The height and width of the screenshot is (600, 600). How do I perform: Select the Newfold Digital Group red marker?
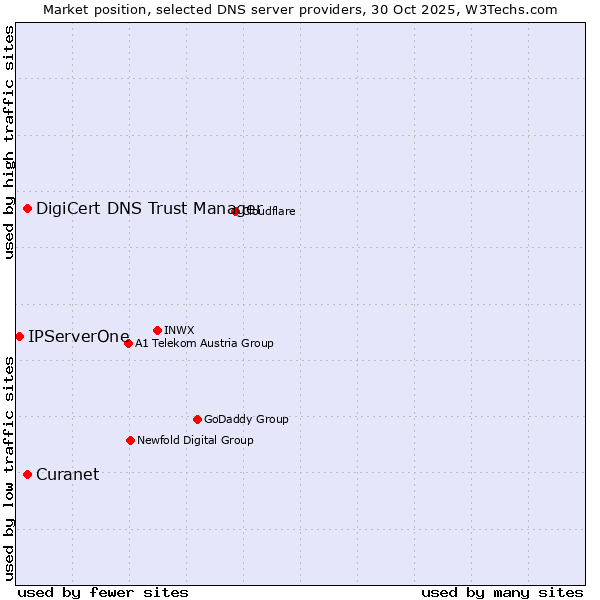130,440
